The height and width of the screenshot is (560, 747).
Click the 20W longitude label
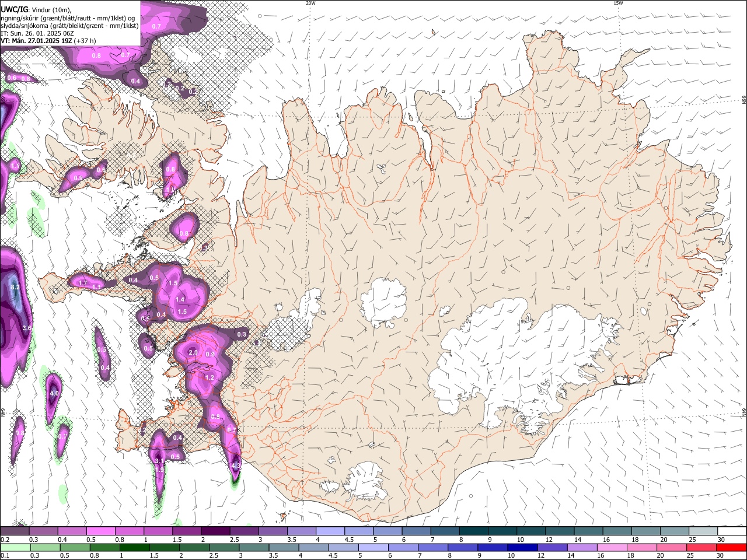pyautogui.click(x=310, y=3)
